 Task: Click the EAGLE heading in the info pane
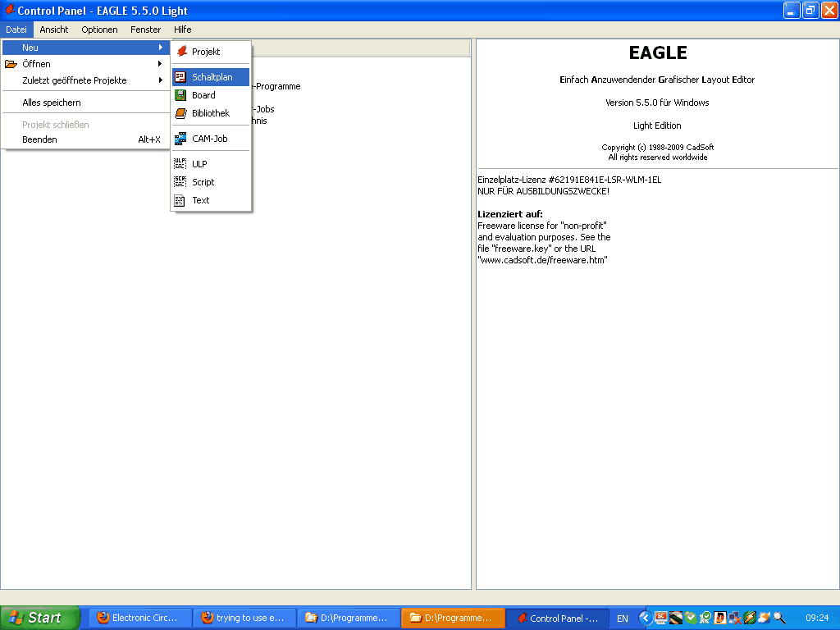pos(658,52)
